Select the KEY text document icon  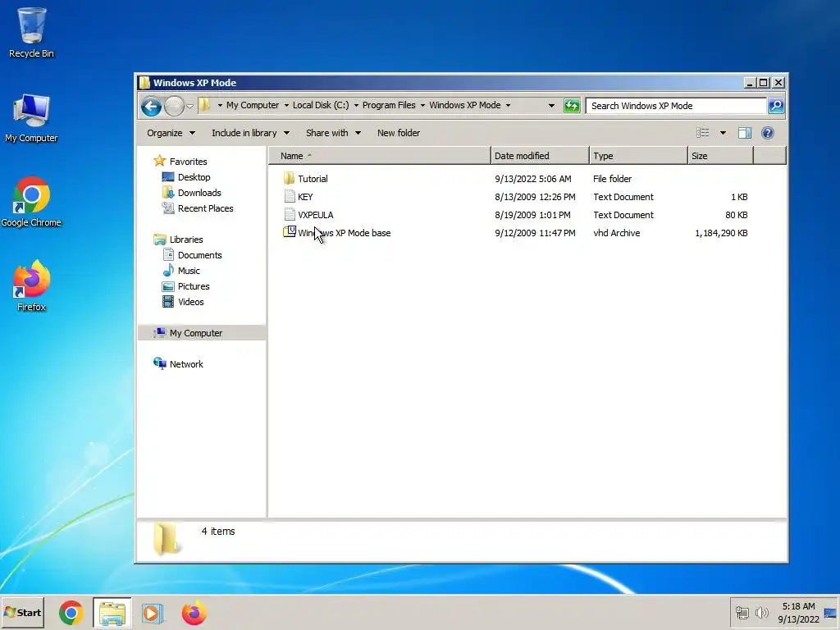[290, 197]
